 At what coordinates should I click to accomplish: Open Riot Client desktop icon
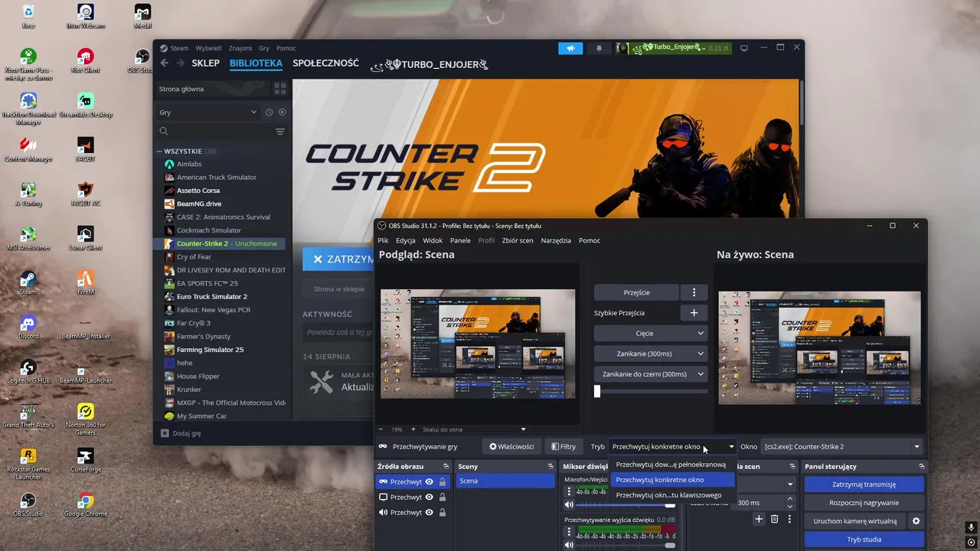pos(86,60)
